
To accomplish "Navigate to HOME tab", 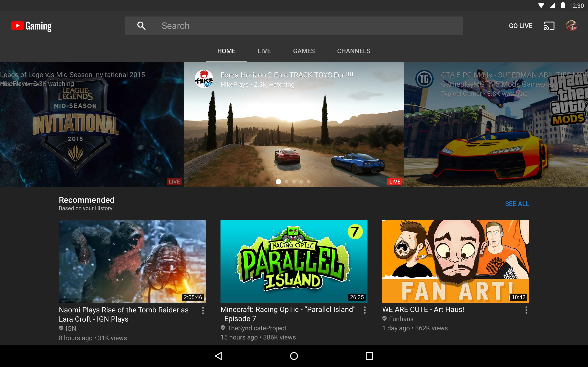I will pyautogui.click(x=226, y=51).
